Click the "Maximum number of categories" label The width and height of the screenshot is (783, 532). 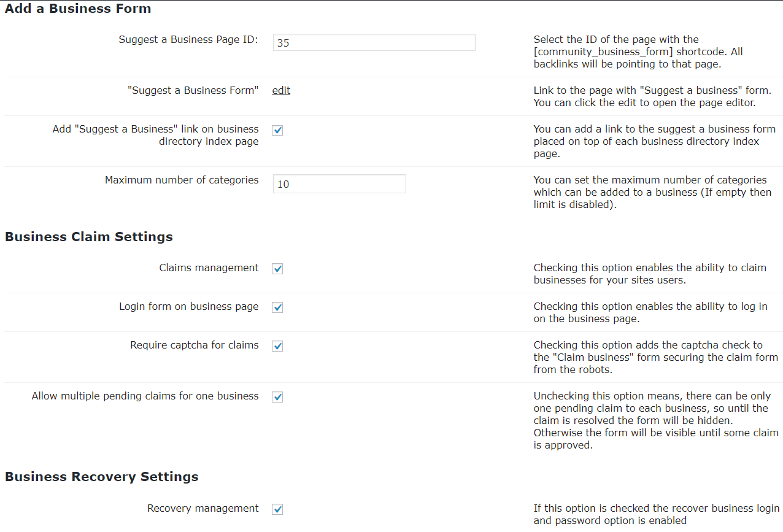182,180
